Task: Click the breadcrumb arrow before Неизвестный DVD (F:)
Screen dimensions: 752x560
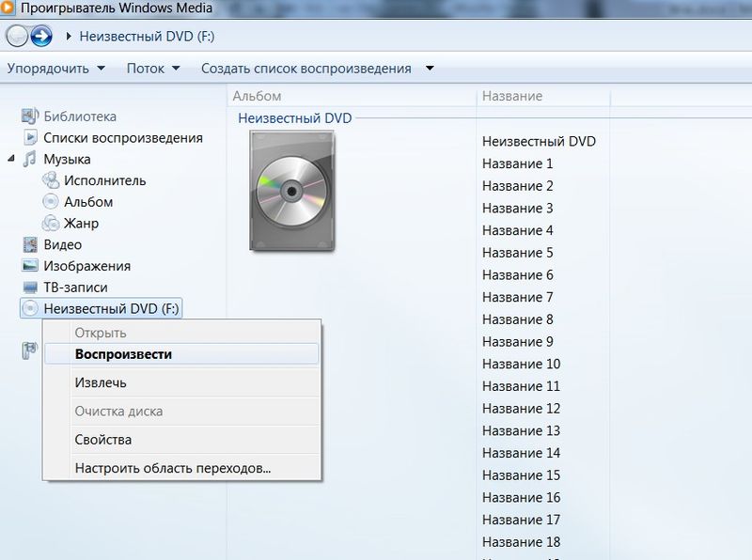Action: [x=69, y=36]
